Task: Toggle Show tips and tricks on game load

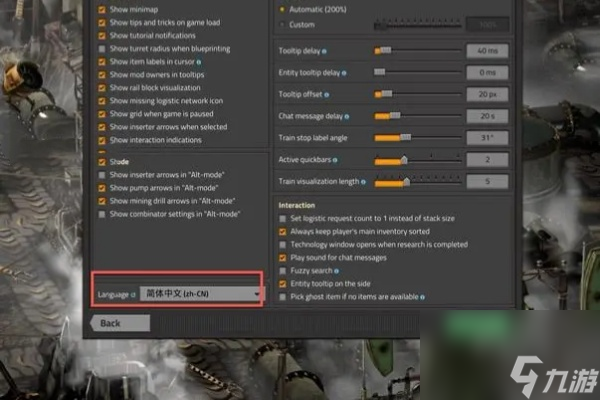Action: (x=102, y=23)
